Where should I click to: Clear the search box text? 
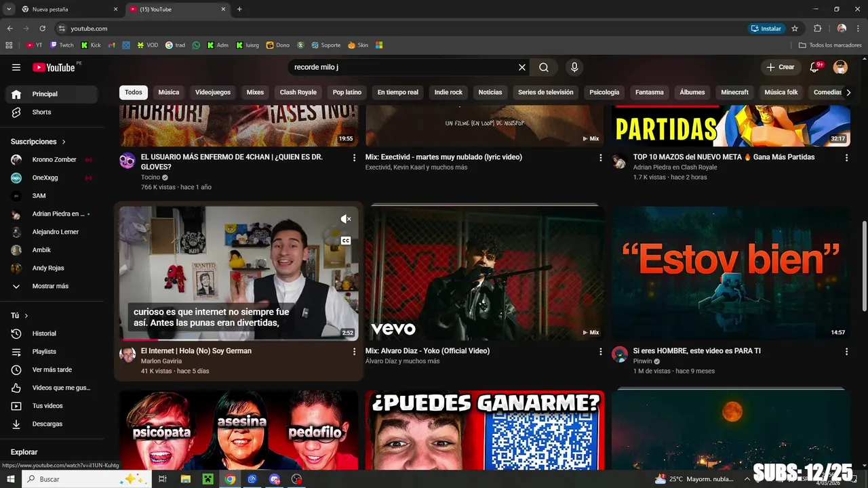[x=522, y=67]
